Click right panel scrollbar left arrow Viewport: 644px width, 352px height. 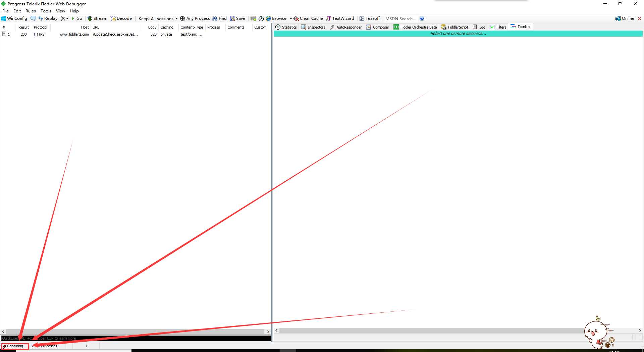tap(276, 331)
